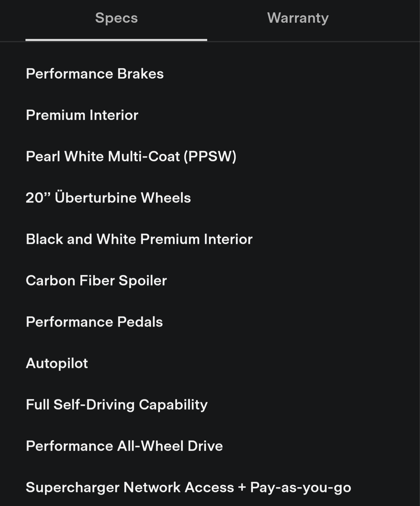Switch to the Warranty tab
The width and height of the screenshot is (420, 506).
pyautogui.click(x=298, y=18)
